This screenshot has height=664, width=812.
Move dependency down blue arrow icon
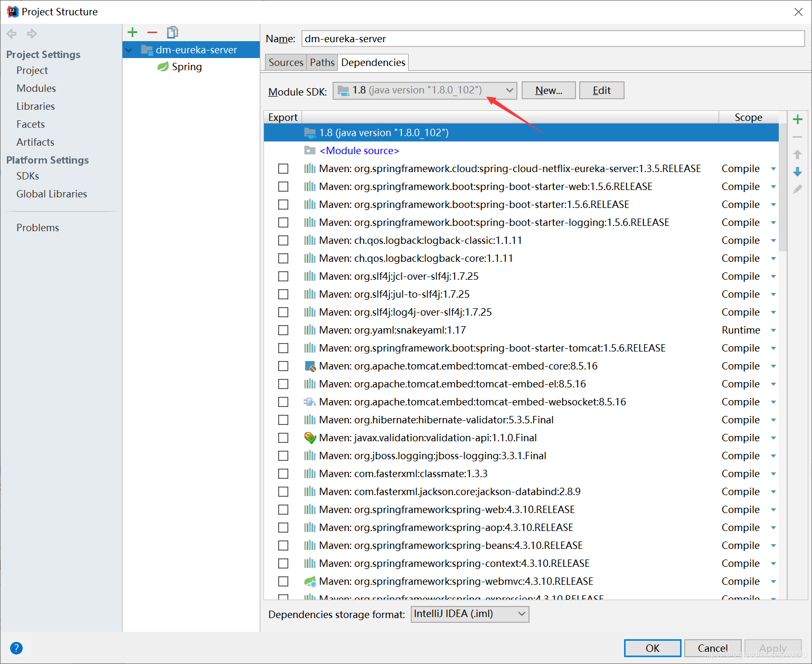[798, 172]
